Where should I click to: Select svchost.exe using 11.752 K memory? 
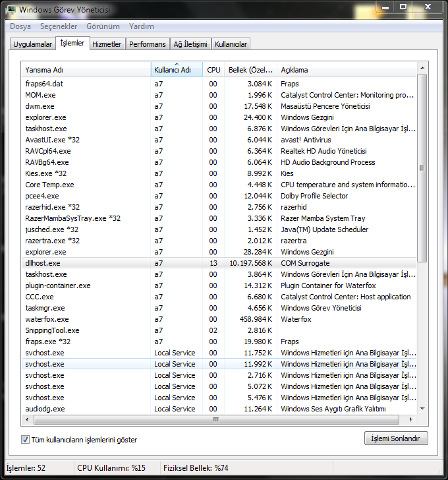point(219,353)
